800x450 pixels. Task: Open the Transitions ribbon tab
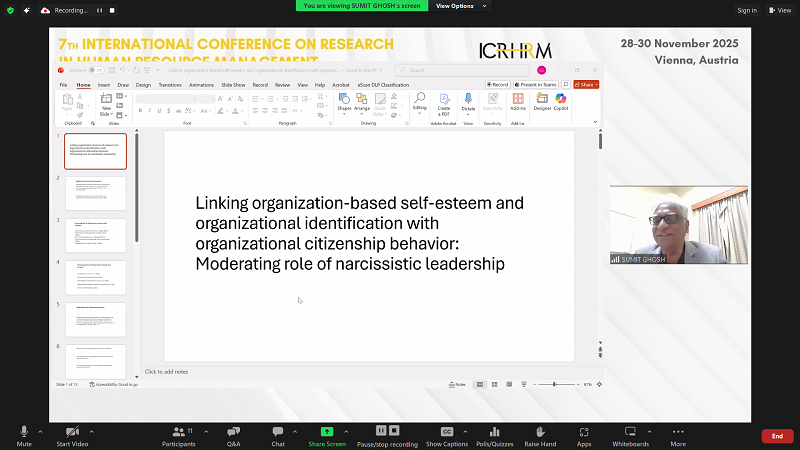tap(170, 85)
